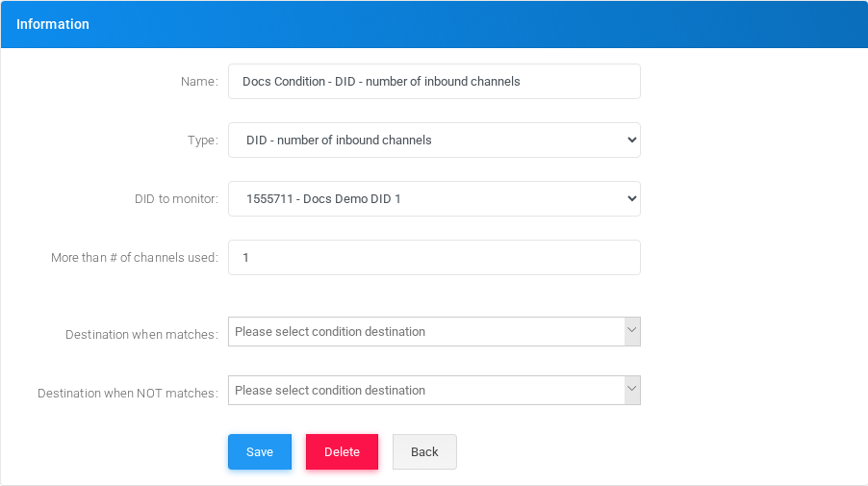Screen dimensions: 868x486
Task: Open the Type dropdown
Action: pyautogui.click(x=434, y=141)
